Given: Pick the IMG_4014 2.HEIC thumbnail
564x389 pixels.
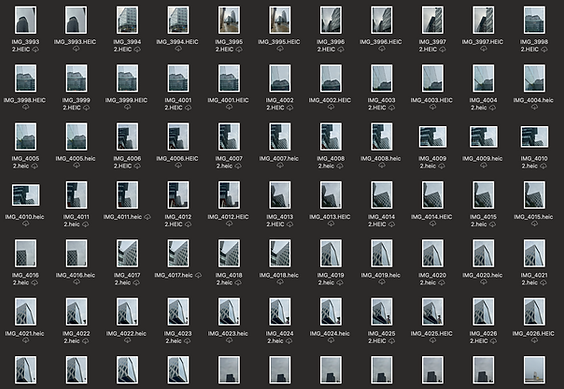Looking at the screenshot, I should click(382, 195).
